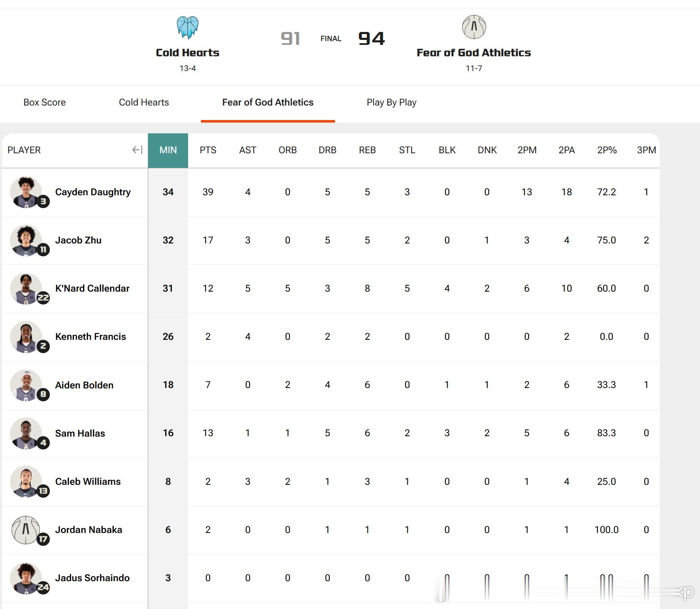Sort by the ORB column header

[x=288, y=150]
